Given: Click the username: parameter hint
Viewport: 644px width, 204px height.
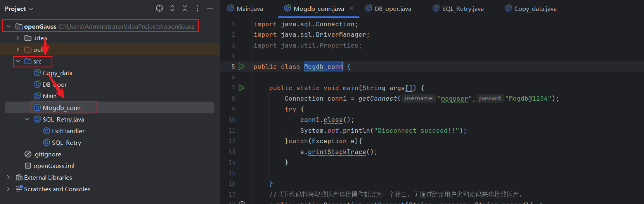Looking at the screenshot, I should pos(419,98).
